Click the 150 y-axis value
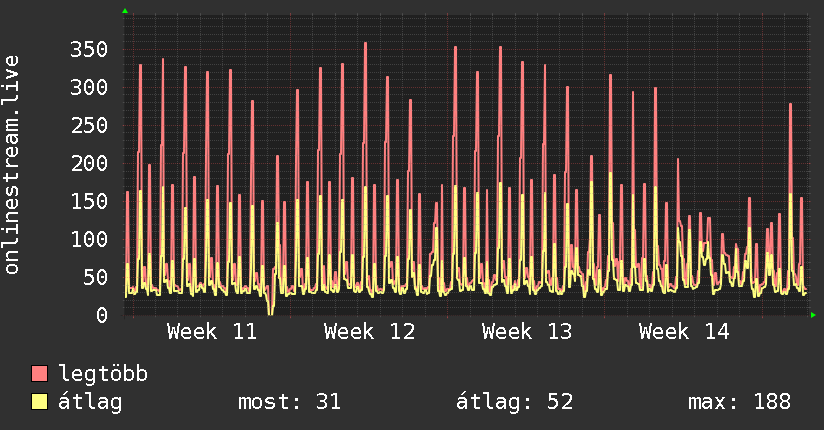This screenshot has height=430, width=824. click(89, 201)
